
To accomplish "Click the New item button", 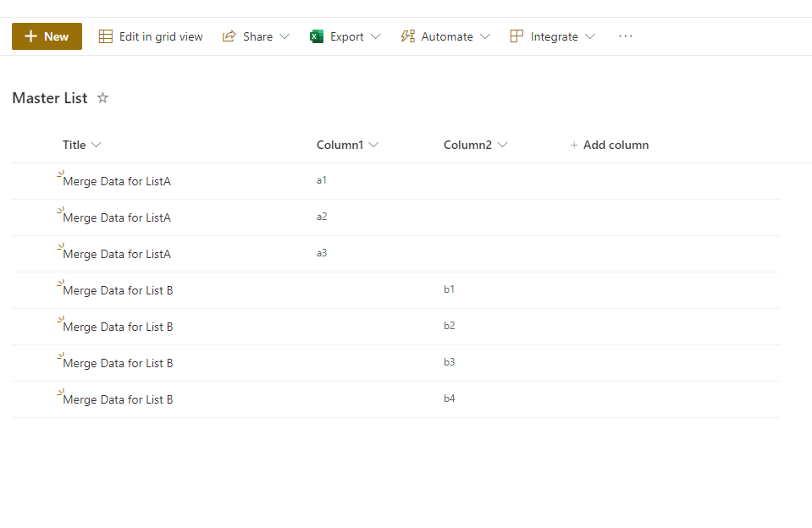I will 47,36.
